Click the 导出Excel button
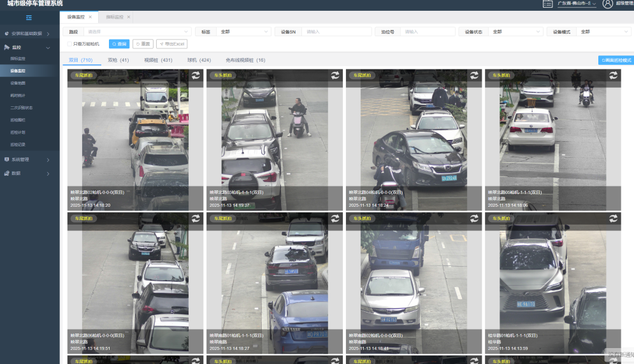Image resolution: width=634 pixels, height=364 pixels. [x=171, y=44]
